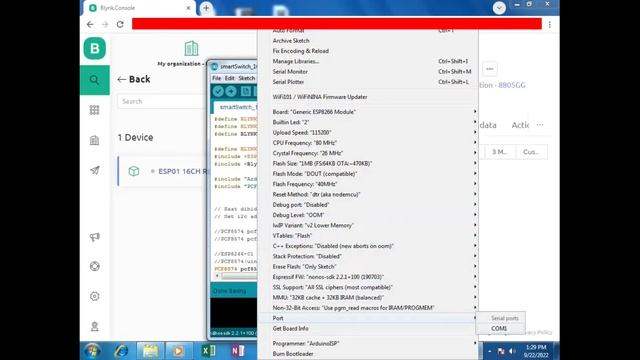
Task: Expand the Flash Size submenu
Action: coord(368,163)
